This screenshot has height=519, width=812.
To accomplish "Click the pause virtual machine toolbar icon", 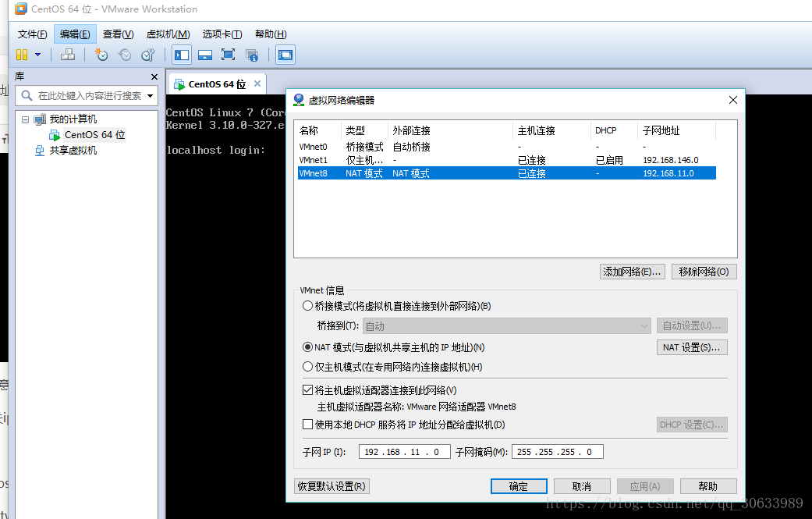I will [22, 55].
